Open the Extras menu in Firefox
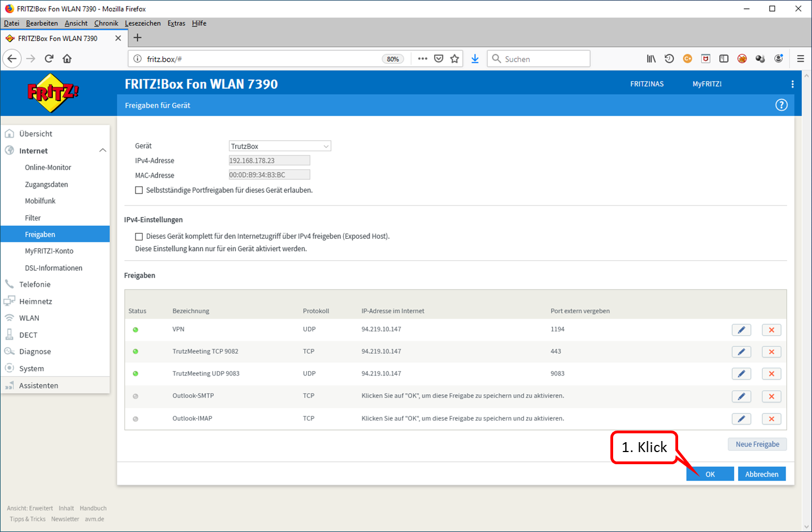 [176, 23]
